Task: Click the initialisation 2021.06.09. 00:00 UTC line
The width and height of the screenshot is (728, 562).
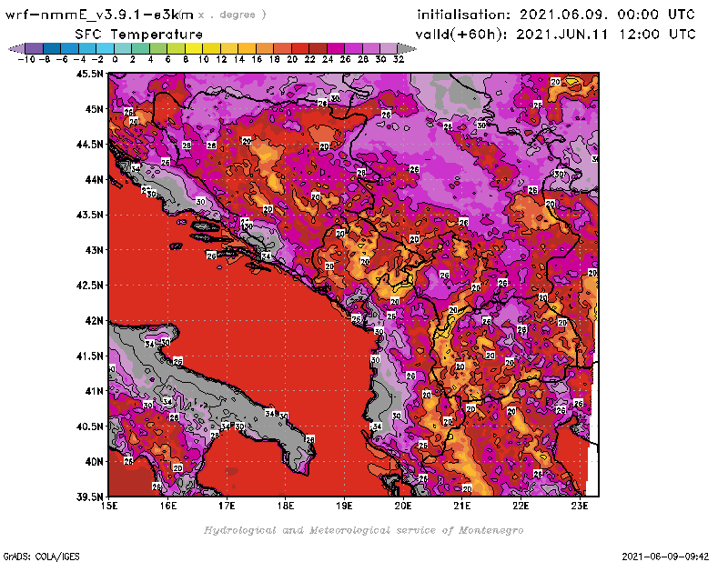Action: pos(556,15)
